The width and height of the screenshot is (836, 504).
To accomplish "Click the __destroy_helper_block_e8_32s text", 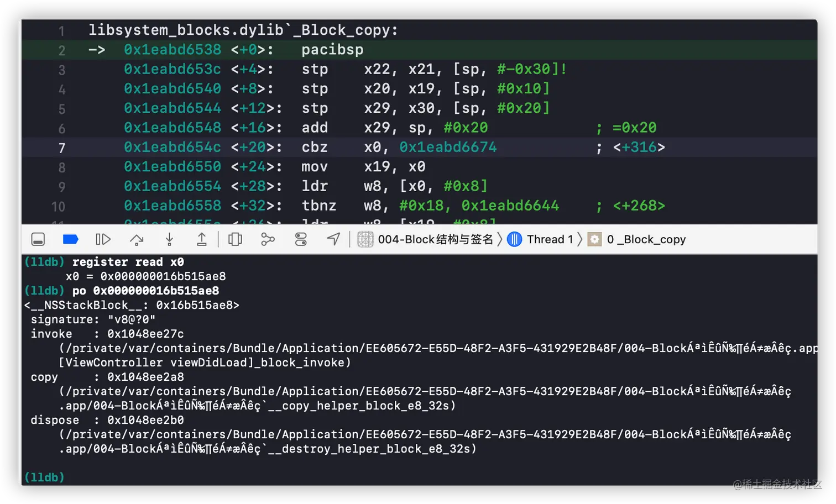I will point(369,449).
